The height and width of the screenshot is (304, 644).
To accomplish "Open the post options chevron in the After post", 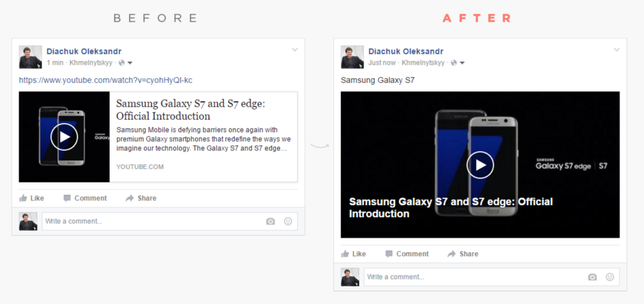I will coord(616,50).
